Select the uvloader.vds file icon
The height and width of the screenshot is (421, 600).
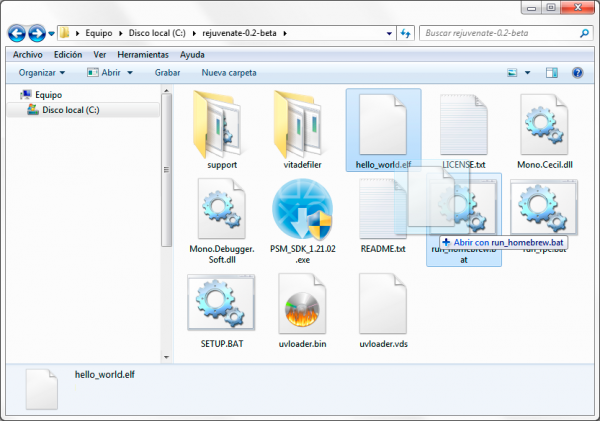click(383, 303)
